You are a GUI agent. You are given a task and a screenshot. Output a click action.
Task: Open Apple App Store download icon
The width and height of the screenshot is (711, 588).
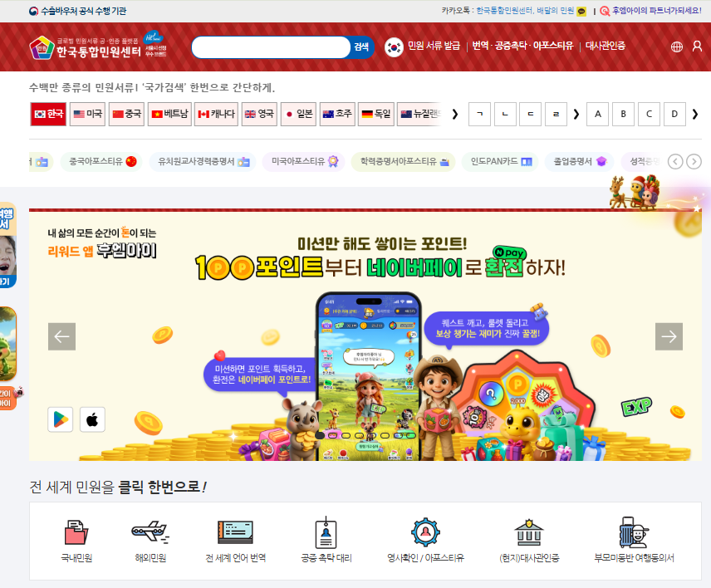click(x=92, y=419)
